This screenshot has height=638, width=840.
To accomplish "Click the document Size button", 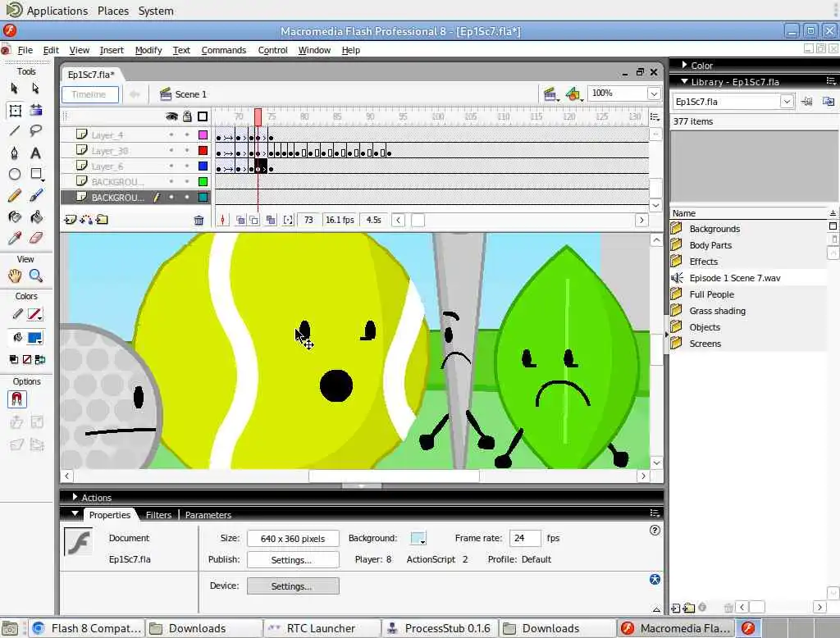I will coord(293,538).
